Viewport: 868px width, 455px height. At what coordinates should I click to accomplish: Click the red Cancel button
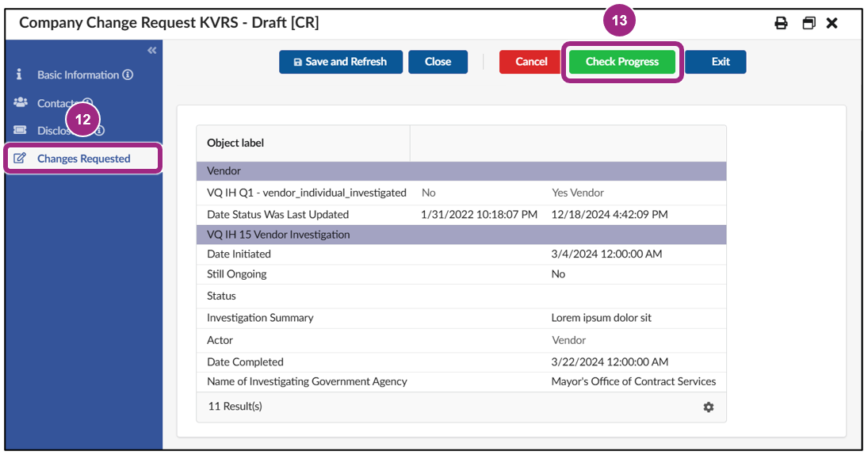coord(531,62)
